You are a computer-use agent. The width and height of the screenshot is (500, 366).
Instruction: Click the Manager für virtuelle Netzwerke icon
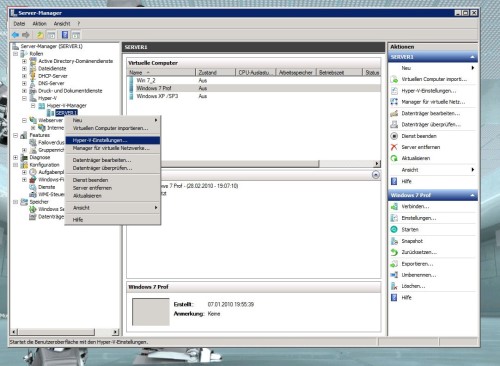tap(394, 102)
